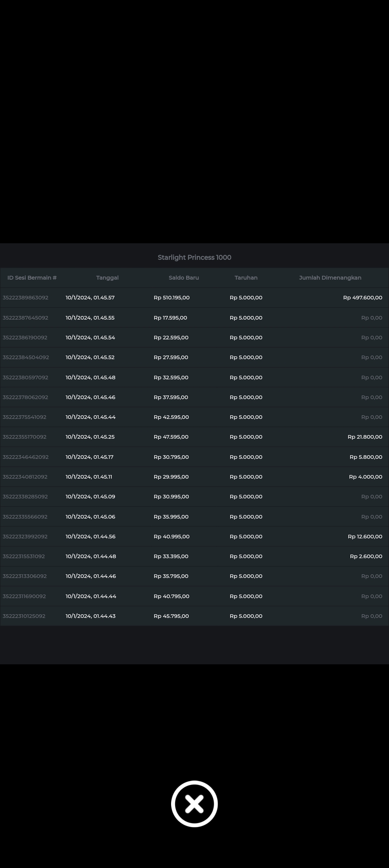Click the ID Sesi Bermain column header
Viewport: 389px width, 868px height.
coord(32,277)
